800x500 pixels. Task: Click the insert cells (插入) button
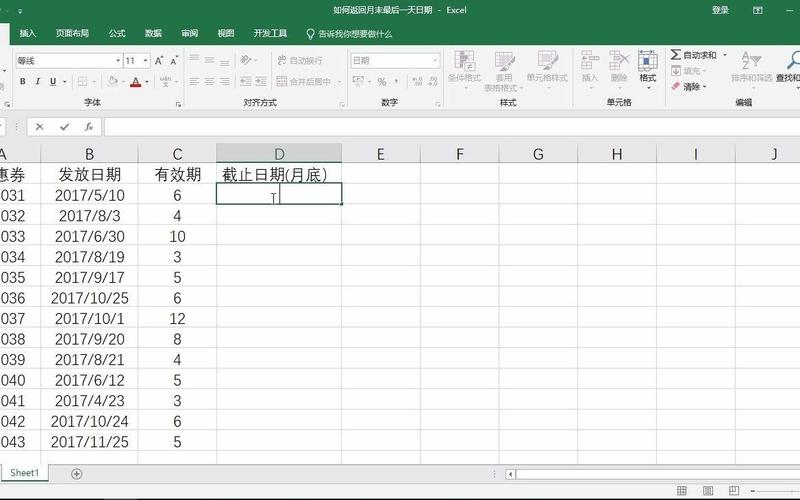coord(590,69)
